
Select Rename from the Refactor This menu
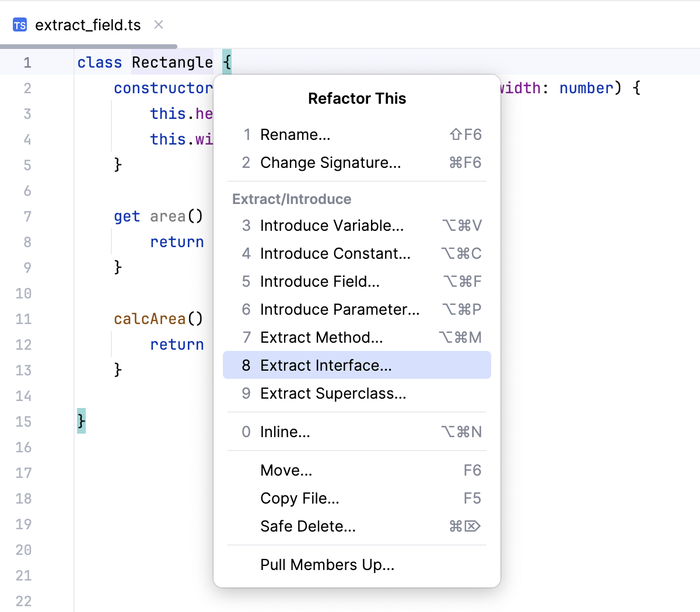coord(296,135)
